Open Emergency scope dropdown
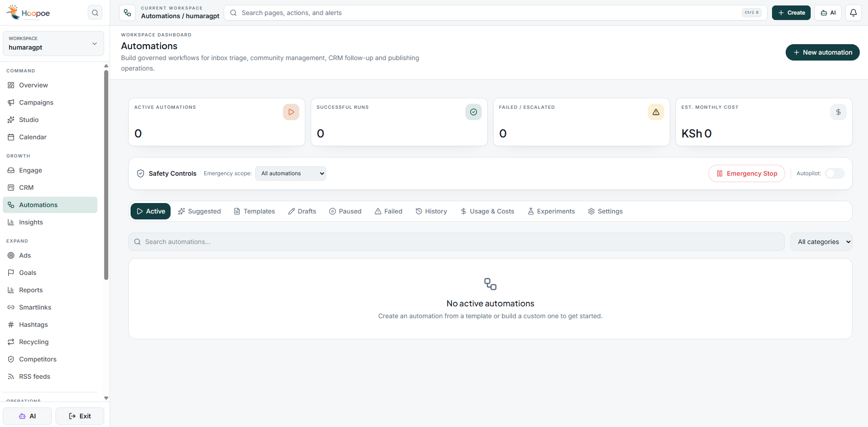Image resolution: width=868 pixels, height=427 pixels. 291,173
